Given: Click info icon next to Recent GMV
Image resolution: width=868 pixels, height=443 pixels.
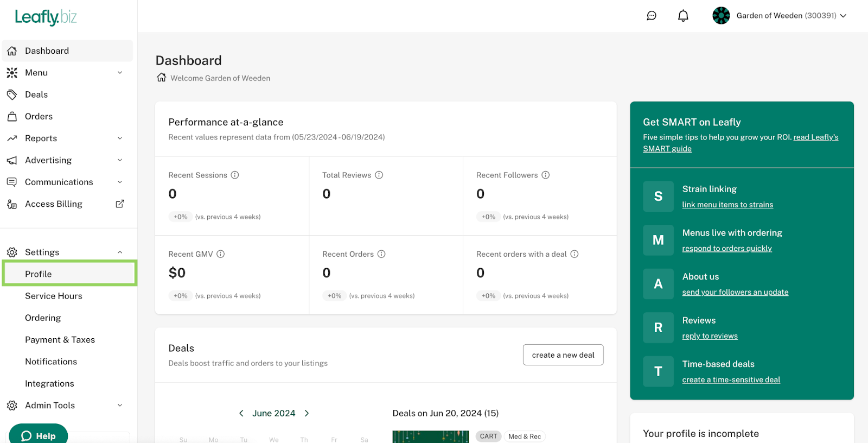Looking at the screenshot, I should click(221, 254).
